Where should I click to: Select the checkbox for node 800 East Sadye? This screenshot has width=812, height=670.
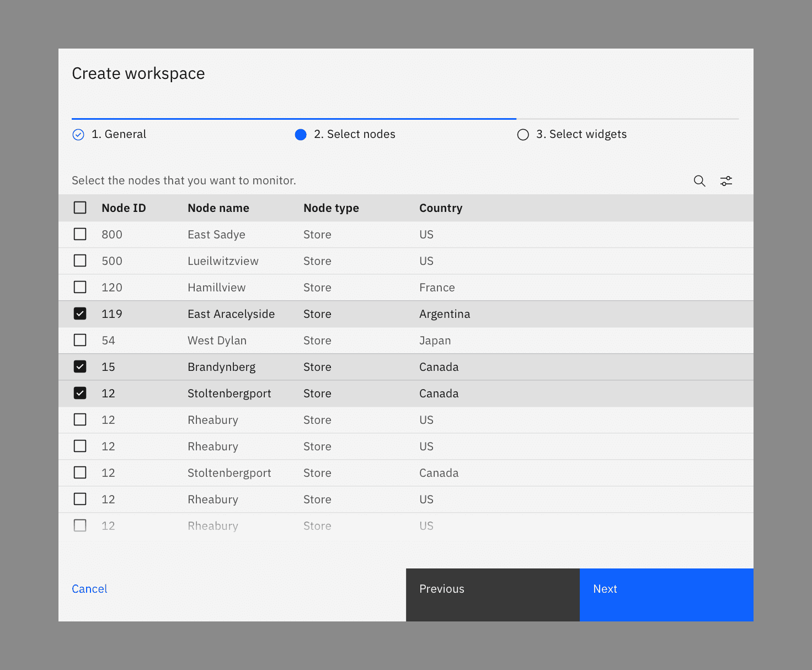pos(80,234)
